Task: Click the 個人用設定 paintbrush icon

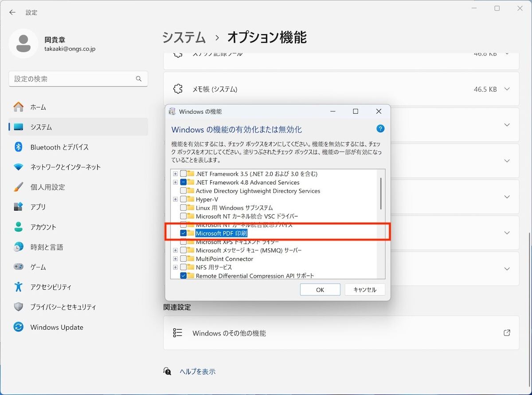Action: pyautogui.click(x=18, y=187)
